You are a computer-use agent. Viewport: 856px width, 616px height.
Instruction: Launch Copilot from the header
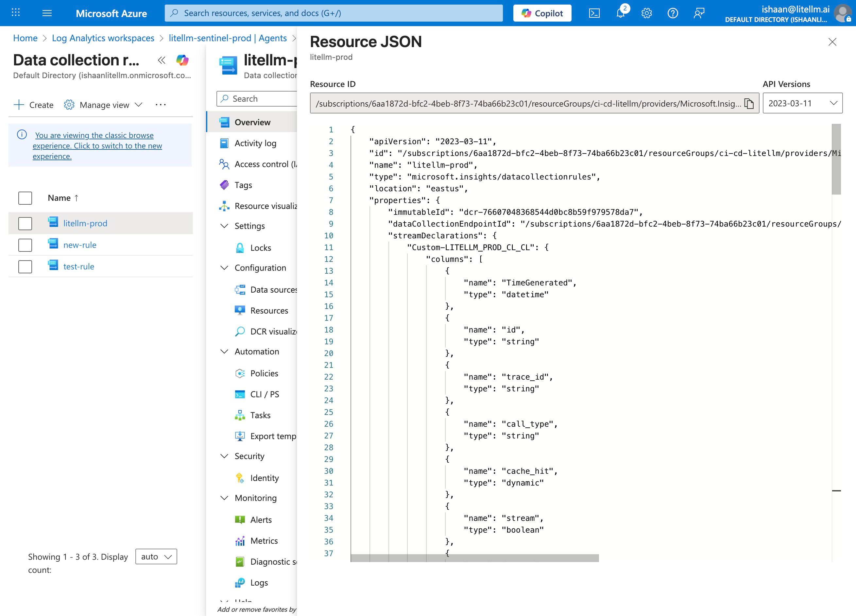click(542, 13)
